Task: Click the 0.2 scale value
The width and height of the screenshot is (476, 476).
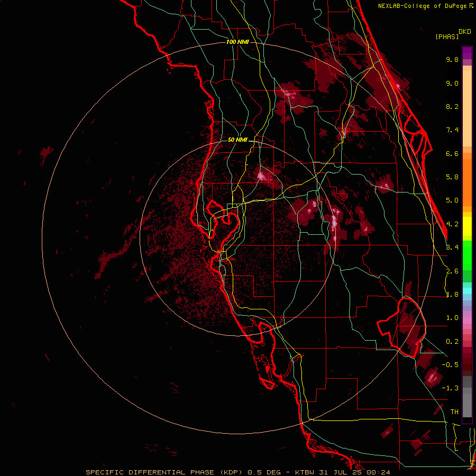Action: [x=452, y=342]
